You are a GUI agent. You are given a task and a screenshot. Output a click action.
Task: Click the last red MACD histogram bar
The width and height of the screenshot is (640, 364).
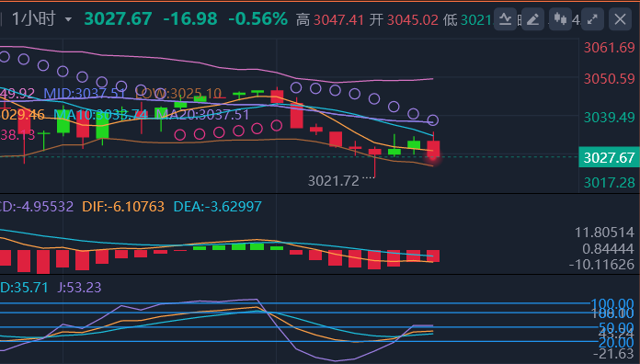(x=433, y=256)
